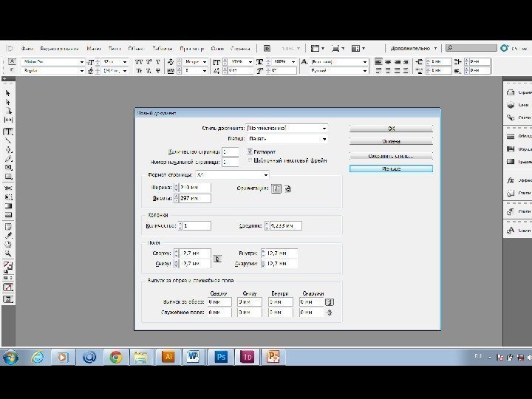Click the Windows Start button

[10, 357]
